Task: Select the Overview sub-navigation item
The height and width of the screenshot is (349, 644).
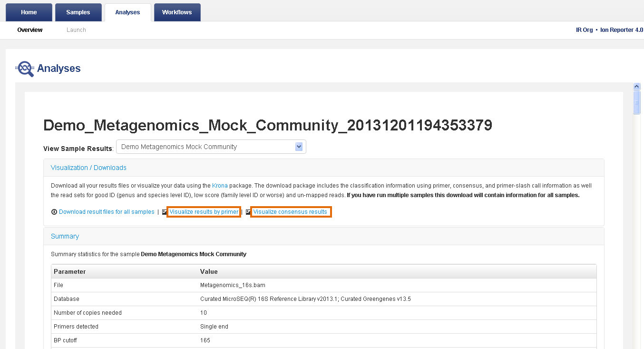Action: click(30, 30)
